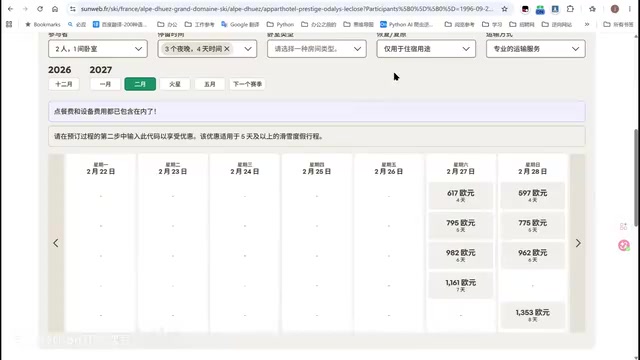Open the 办公 bookmarks folder
Screen dimensions: 640x360
pyautogui.click(x=167, y=24)
